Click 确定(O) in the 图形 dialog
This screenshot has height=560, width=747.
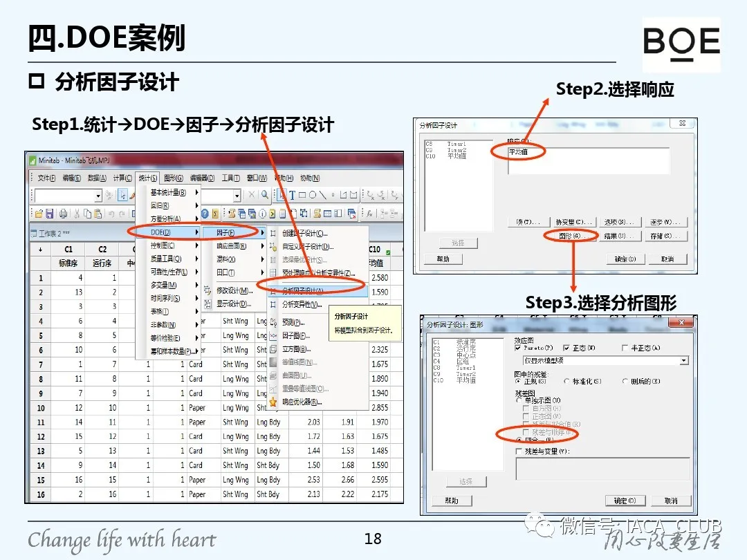point(625,501)
